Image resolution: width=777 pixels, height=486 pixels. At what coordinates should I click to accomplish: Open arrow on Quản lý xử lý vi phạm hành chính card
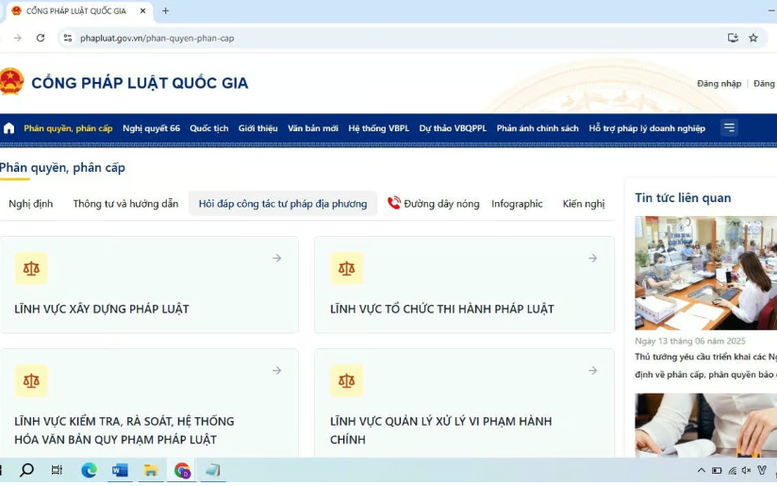[x=592, y=371]
